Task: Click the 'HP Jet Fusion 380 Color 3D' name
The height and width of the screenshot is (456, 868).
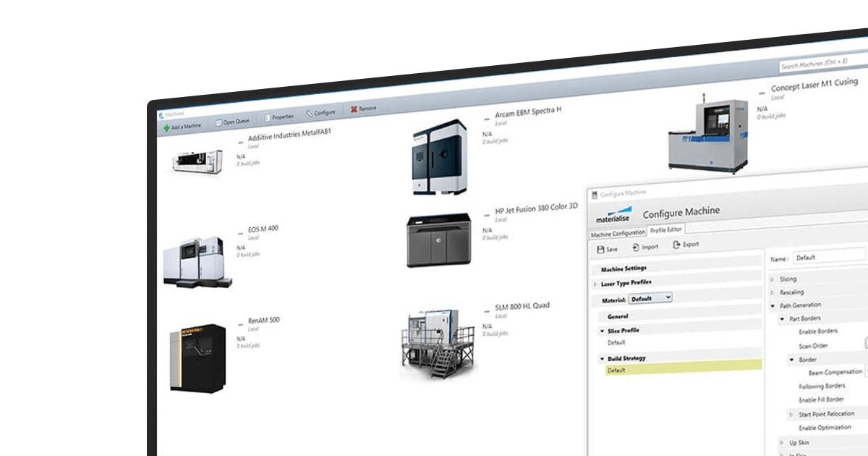Action: point(536,208)
